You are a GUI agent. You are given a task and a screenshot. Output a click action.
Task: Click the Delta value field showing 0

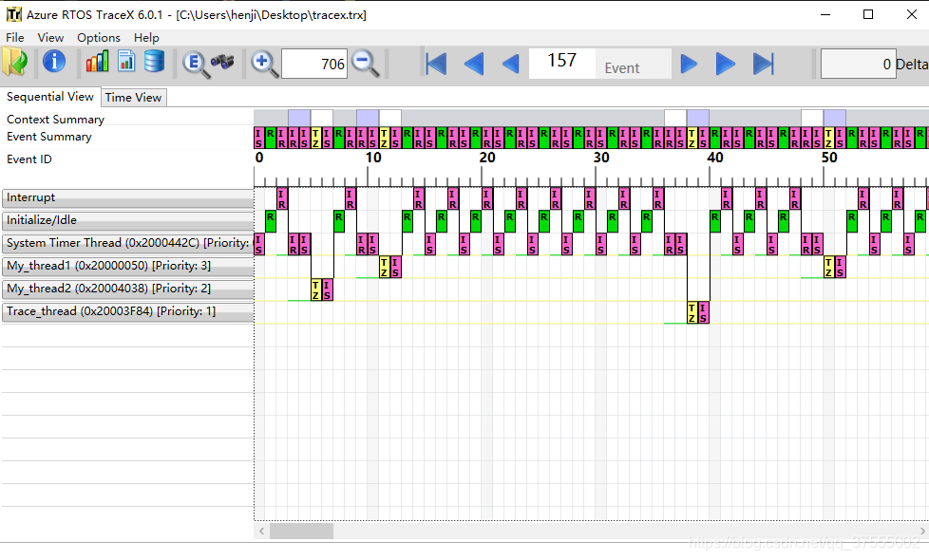[858, 64]
